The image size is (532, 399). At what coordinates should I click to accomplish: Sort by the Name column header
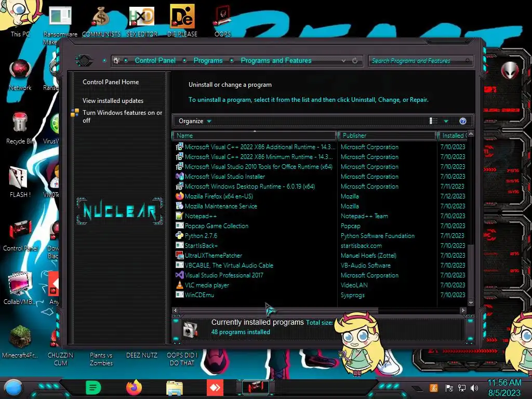click(x=255, y=136)
